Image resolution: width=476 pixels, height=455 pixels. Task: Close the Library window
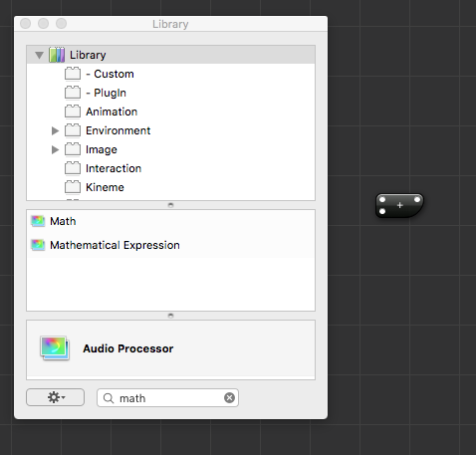click(x=26, y=24)
